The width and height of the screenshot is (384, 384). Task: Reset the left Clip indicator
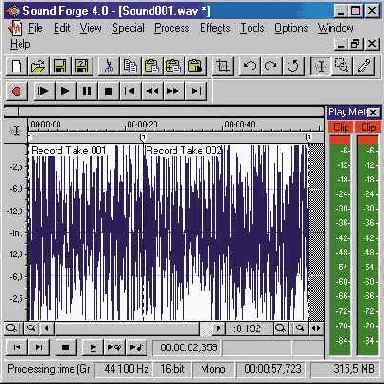tap(340, 127)
